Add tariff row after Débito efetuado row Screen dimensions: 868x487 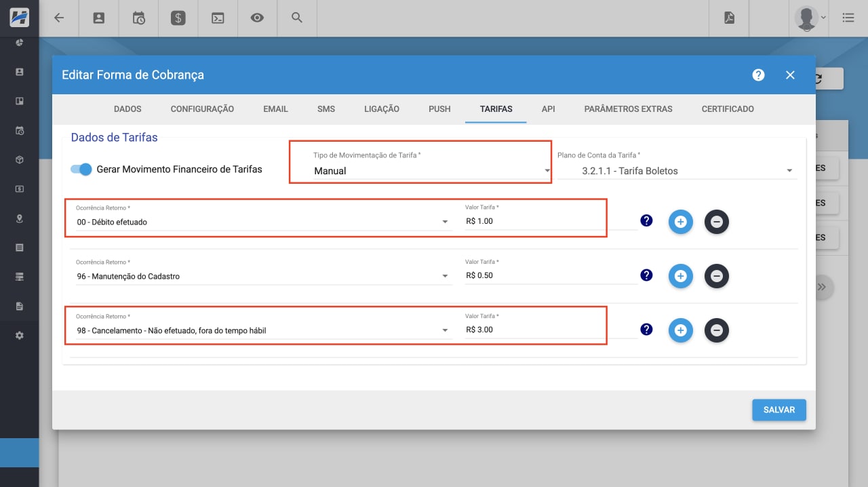[x=681, y=222]
